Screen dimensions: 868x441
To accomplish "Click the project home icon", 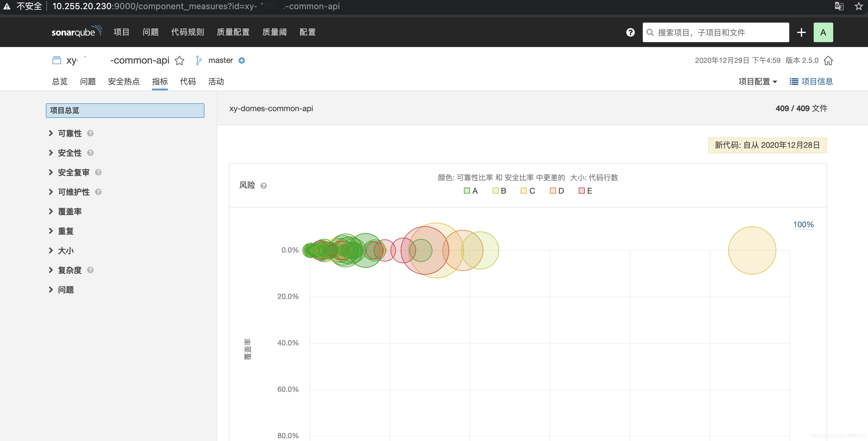I will coord(828,60).
